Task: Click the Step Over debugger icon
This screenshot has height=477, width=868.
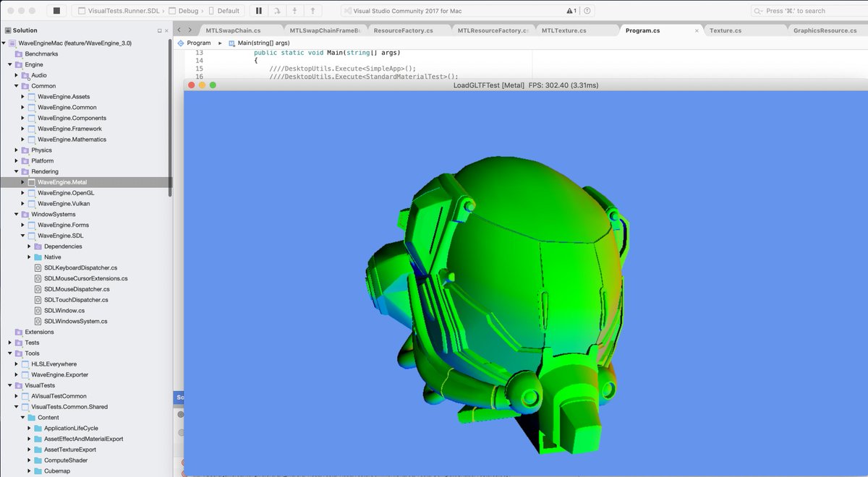Action: pyautogui.click(x=276, y=11)
